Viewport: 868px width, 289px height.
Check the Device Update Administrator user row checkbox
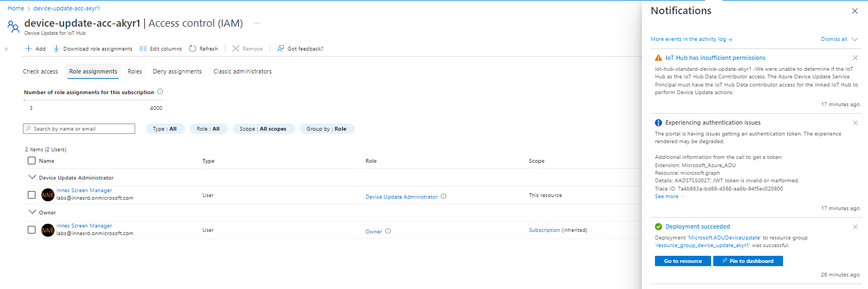[x=32, y=195]
